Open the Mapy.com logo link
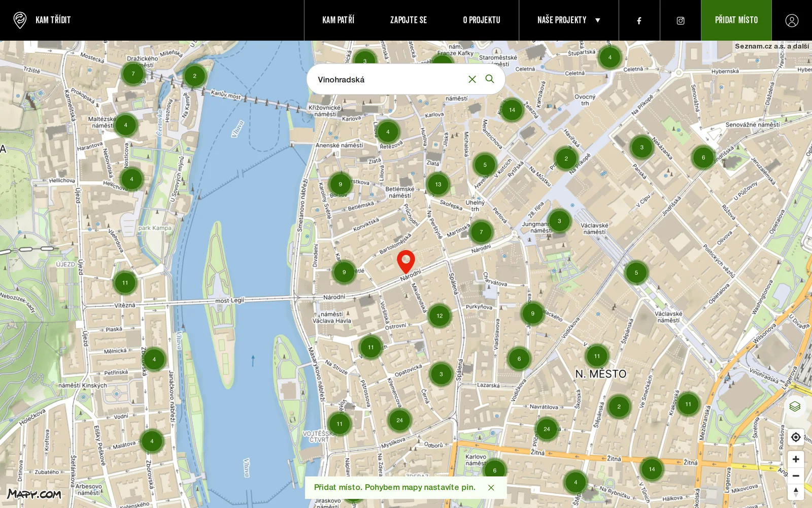812x508 pixels. (34, 494)
